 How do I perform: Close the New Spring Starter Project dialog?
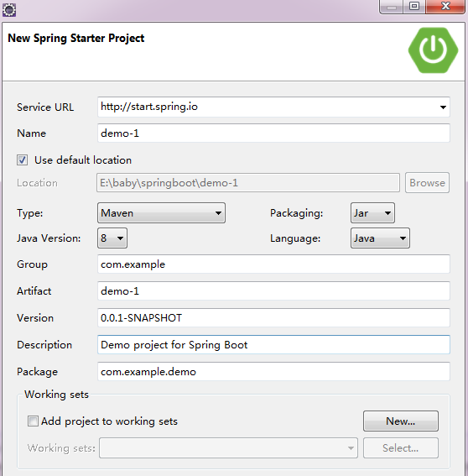445,7
